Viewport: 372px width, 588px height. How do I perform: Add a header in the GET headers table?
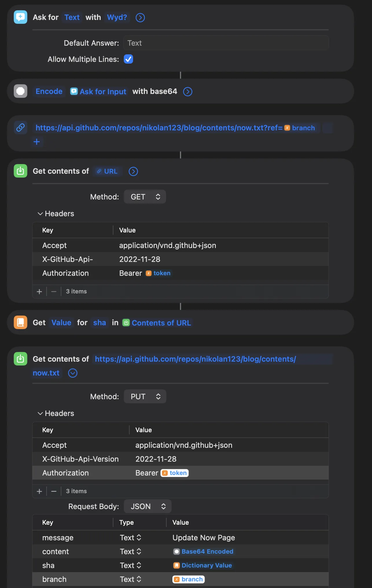[x=40, y=291]
